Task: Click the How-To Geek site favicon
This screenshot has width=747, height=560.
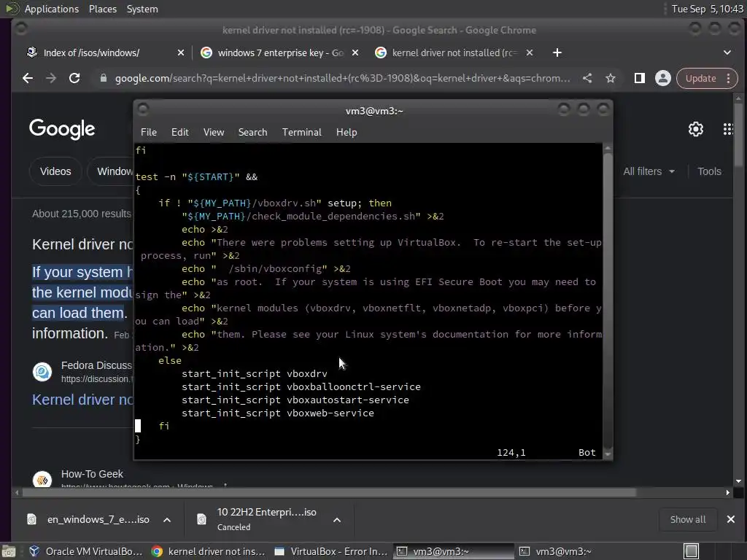Action: coord(42,479)
